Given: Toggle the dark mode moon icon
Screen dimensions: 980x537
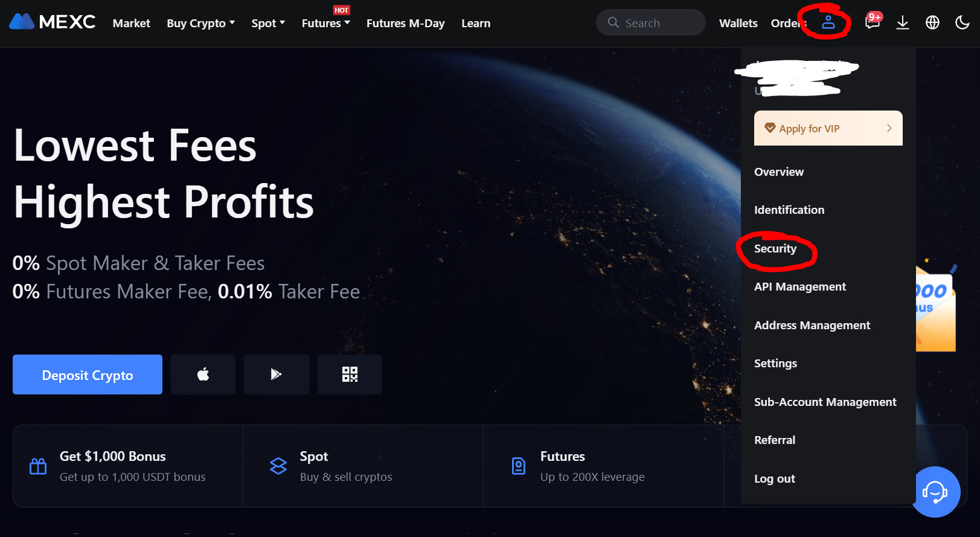Looking at the screenshot, I should coord(962,23).
